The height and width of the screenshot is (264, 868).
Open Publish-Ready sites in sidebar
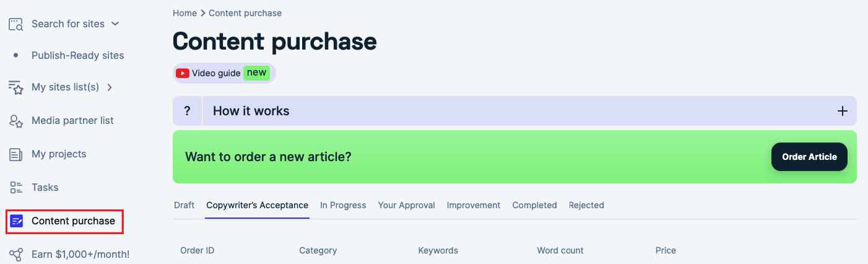77,56
